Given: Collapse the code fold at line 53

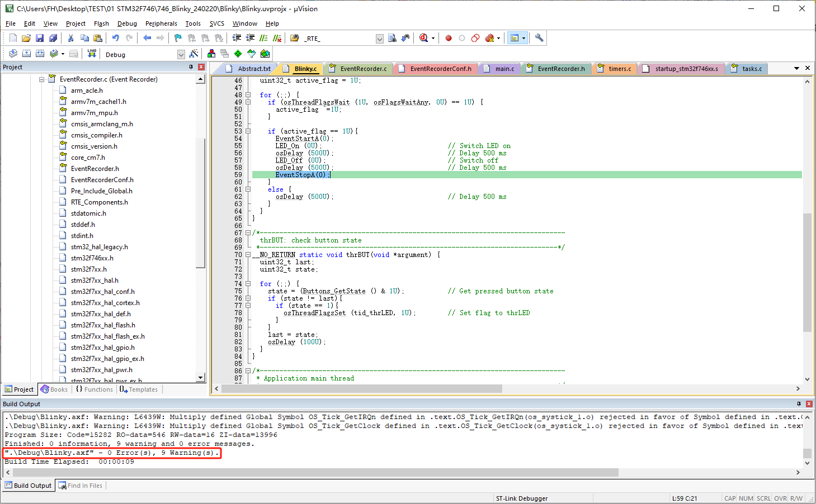Looking at the screenshot, I should [248, 131].
